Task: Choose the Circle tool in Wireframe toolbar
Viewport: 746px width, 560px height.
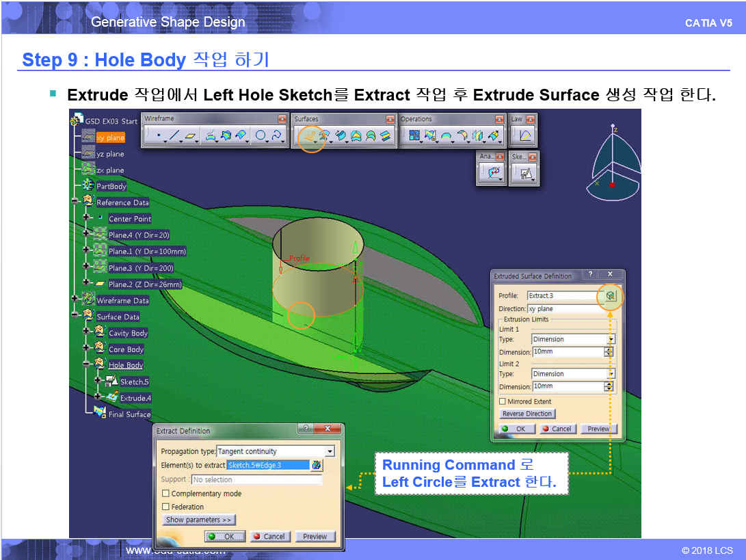Action: (x=261, y=136)
